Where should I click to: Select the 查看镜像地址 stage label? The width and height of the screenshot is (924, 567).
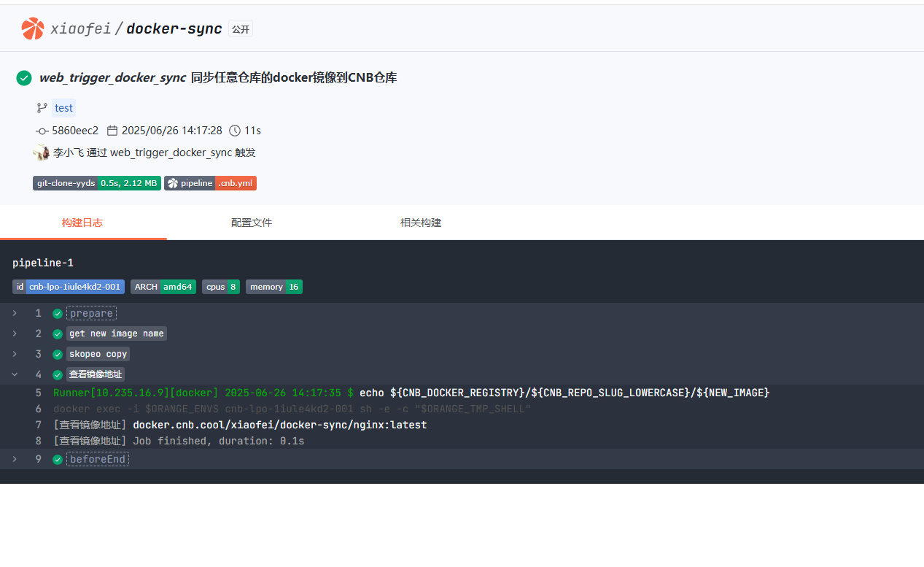coord(96,374)
